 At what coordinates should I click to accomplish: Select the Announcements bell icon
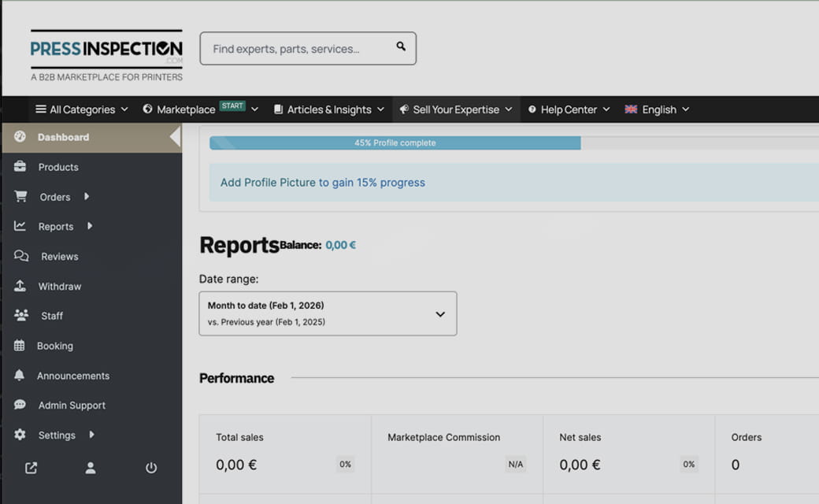[20, 376]
